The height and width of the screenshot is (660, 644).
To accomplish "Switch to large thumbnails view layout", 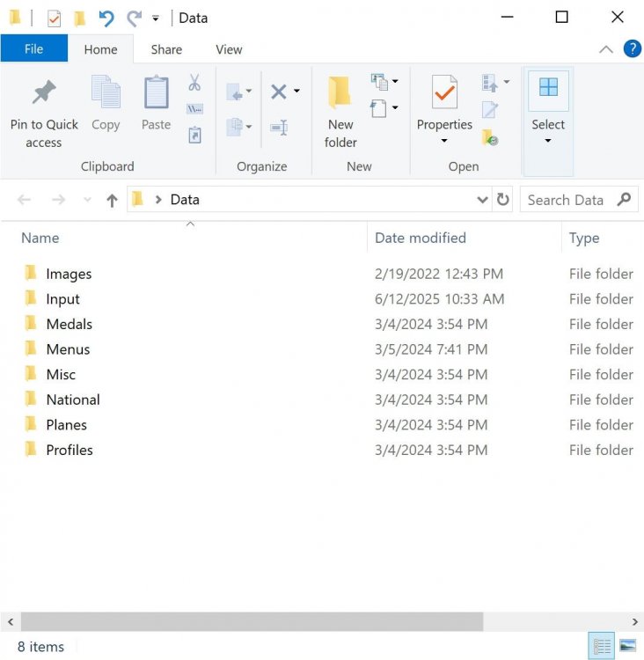I will pos(628,646).
